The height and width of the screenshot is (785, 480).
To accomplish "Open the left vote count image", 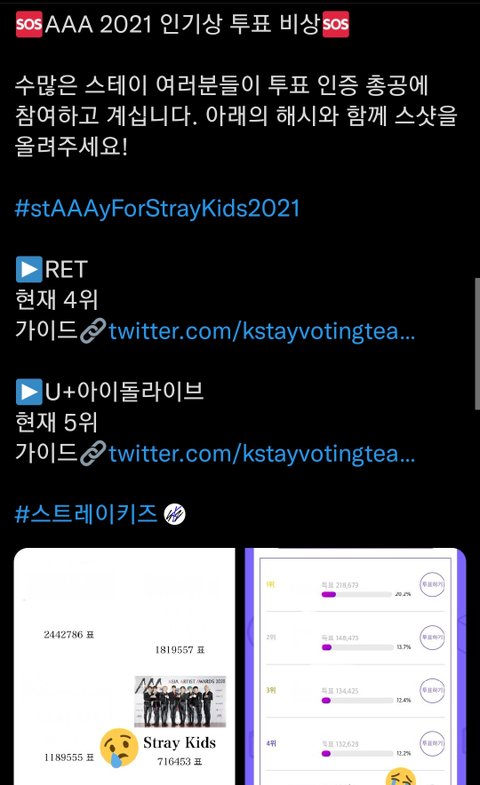I will click(x=124, y=666).
